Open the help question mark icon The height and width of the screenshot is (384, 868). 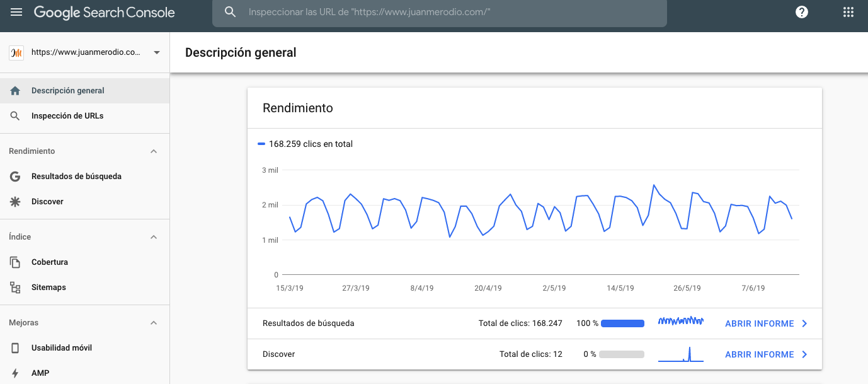pyautogui.click(x=802, y=12)
